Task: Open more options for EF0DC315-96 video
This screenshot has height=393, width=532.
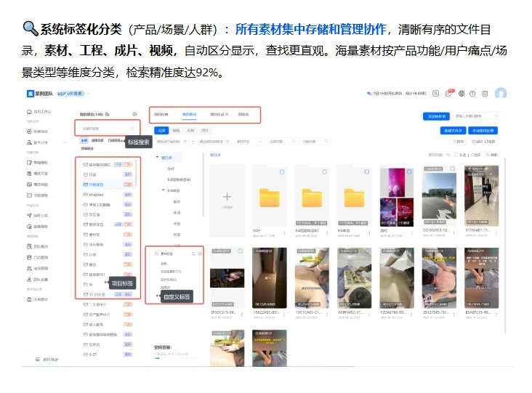Action: (241, 315)
